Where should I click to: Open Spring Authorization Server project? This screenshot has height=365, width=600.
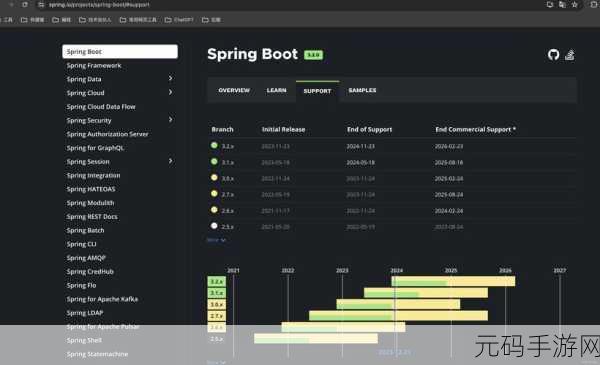tap(107, 134)
